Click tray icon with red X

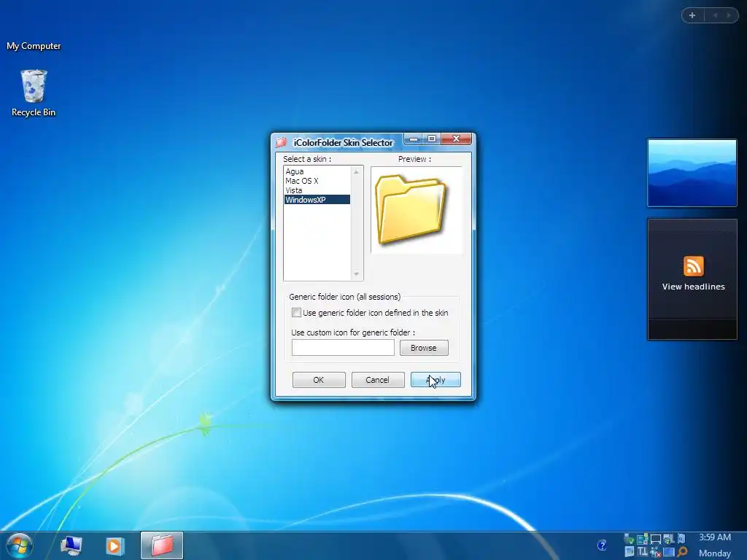click(x=656, y=553)
